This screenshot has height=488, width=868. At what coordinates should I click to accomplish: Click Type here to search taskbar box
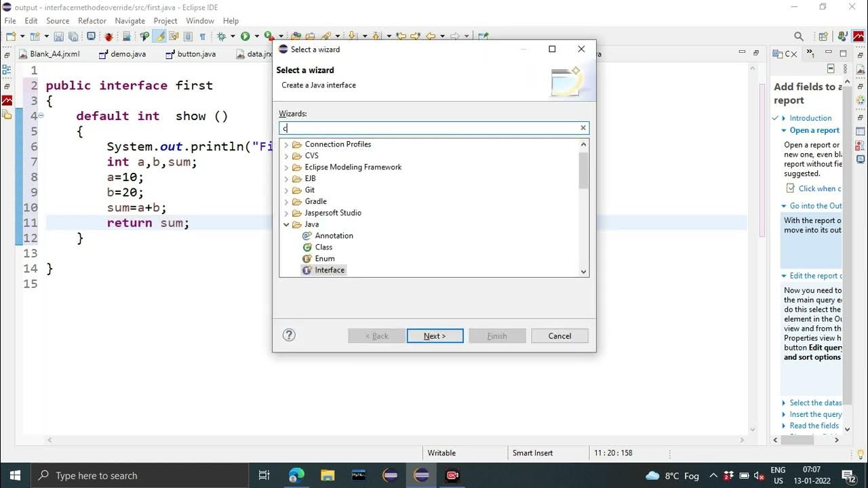pos(139,475)
